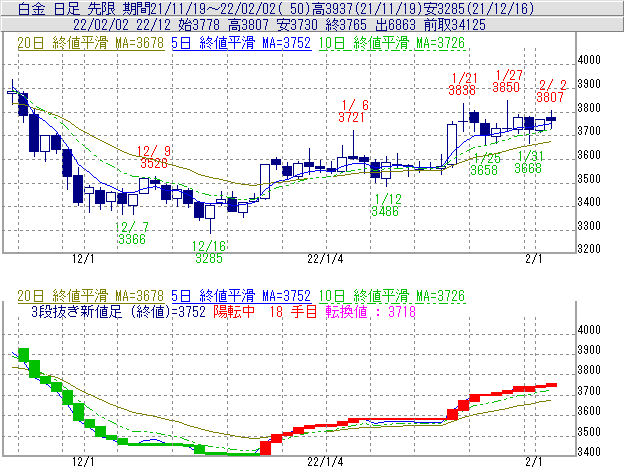Screen dimensions: 624x475
Task: Click the lower chart's 12/1 date axis label
Action: (83, 462)
